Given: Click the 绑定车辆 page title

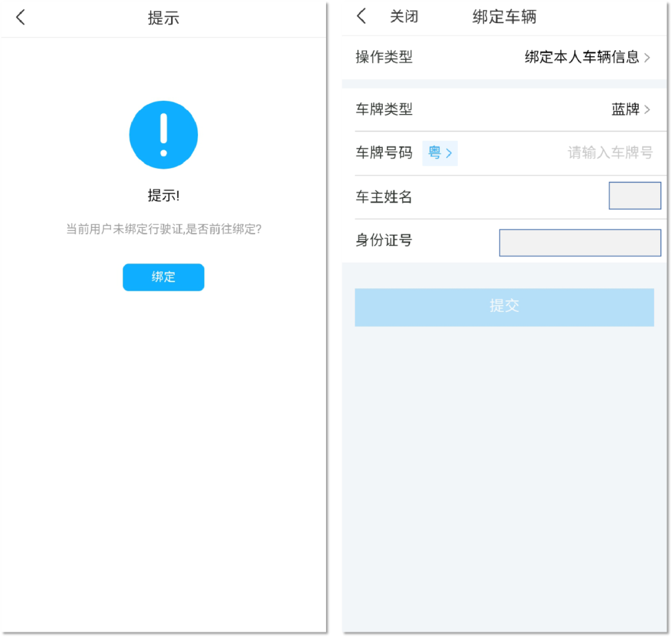Looking at the screenshot, I should point(504,17).
